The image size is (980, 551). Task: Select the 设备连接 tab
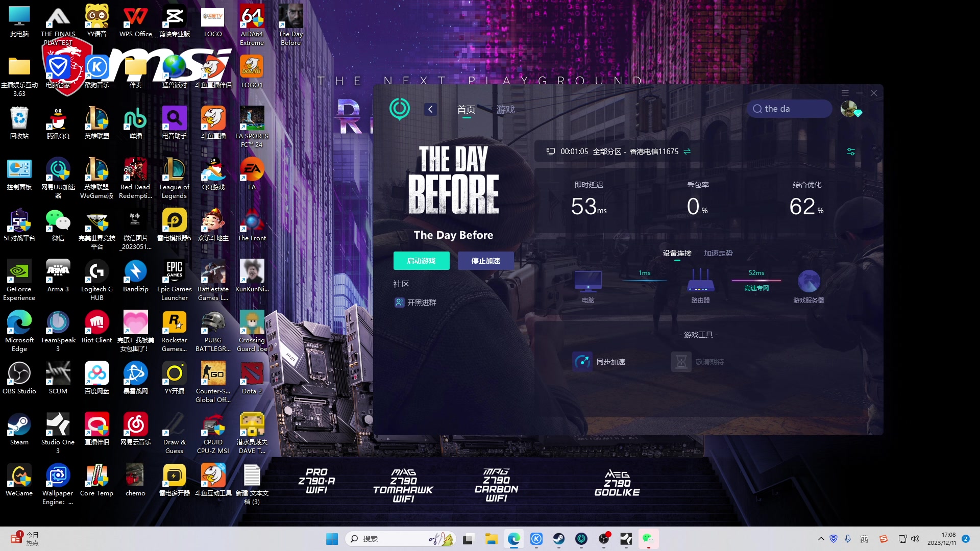pyautogui.click(x=677, y=253)
